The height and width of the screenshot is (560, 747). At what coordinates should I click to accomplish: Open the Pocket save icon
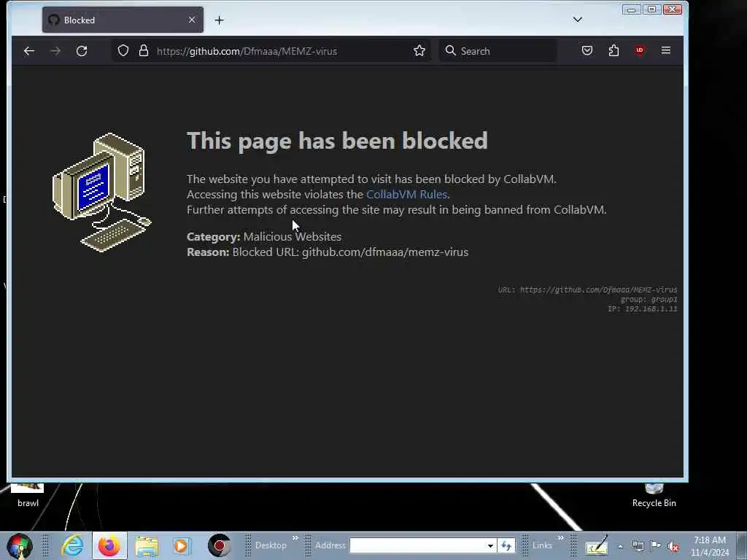(x=587, y=50)
